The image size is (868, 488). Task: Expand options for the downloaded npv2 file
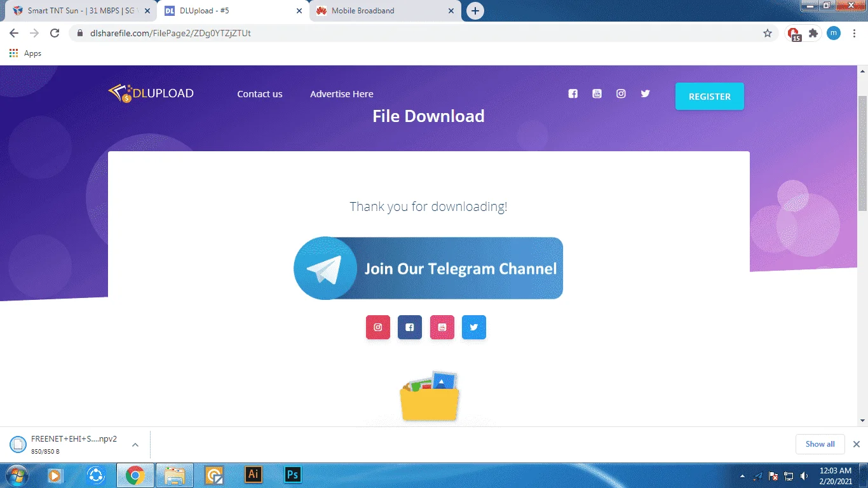click(135, 445)
